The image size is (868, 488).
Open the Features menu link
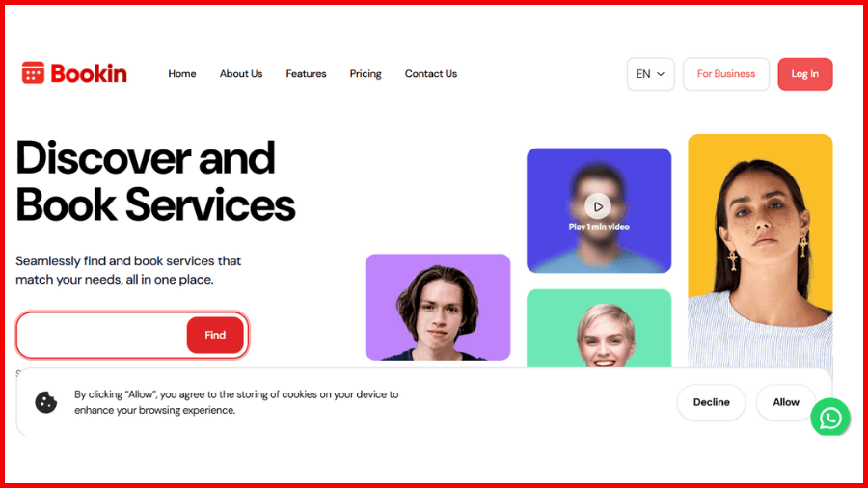(306, 74)
